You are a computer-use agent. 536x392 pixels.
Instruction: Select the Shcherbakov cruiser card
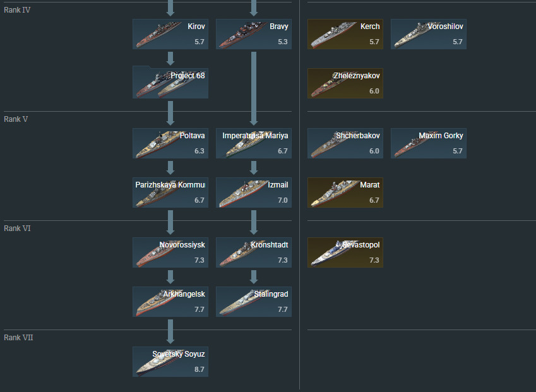pyautogui.click(x=345, y=143)
